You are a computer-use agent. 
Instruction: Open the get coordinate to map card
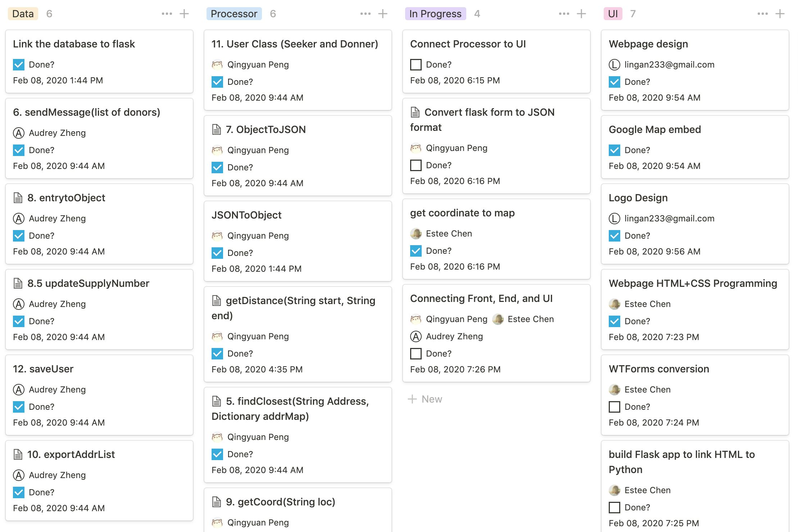point(462,213)
